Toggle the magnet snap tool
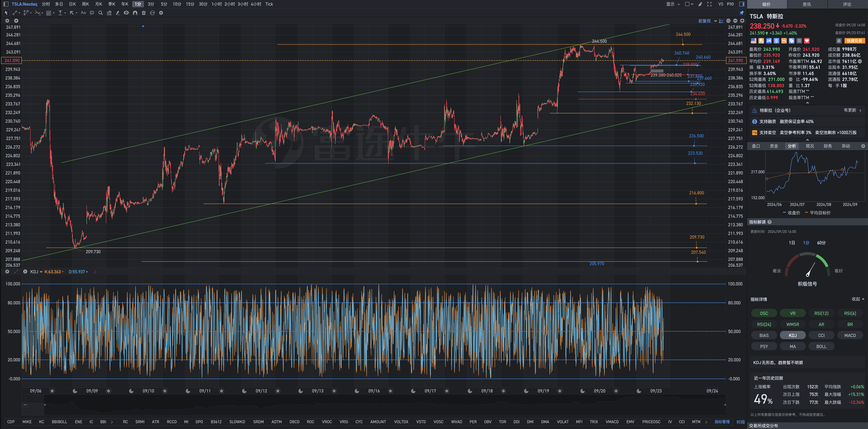The width and height of the screenshot is (868, 429). pos(135,13)
